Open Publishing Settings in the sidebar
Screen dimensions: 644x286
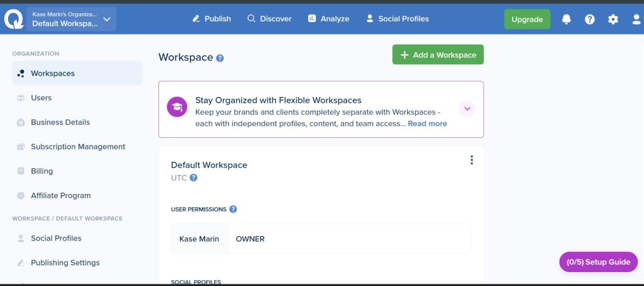pos(77,263)
